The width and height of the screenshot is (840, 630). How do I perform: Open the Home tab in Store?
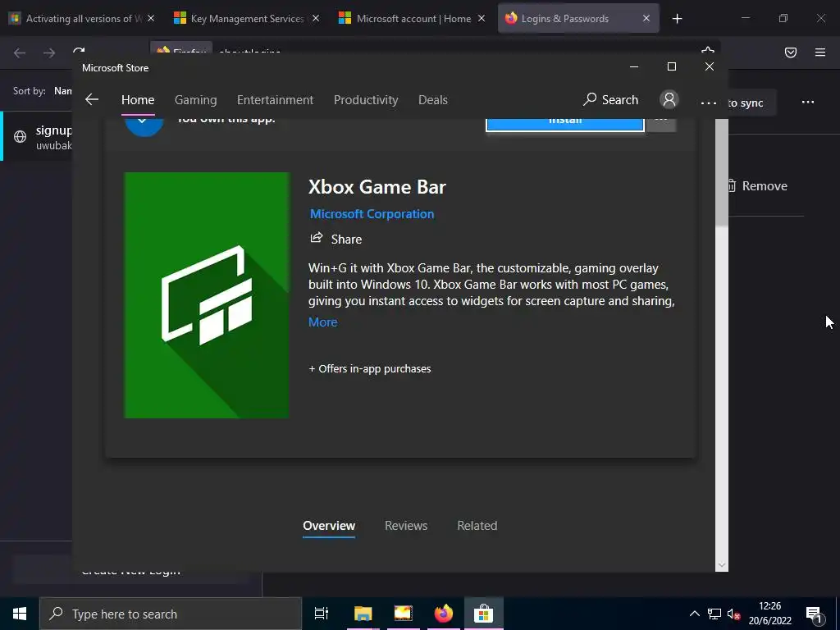138,100
